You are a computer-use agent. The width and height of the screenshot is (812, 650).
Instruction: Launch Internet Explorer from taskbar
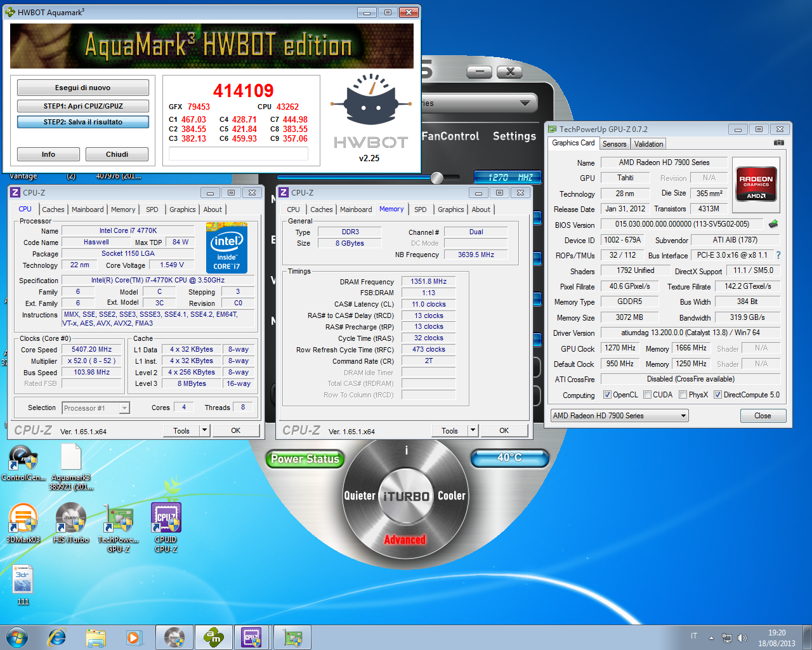[57, 637]
